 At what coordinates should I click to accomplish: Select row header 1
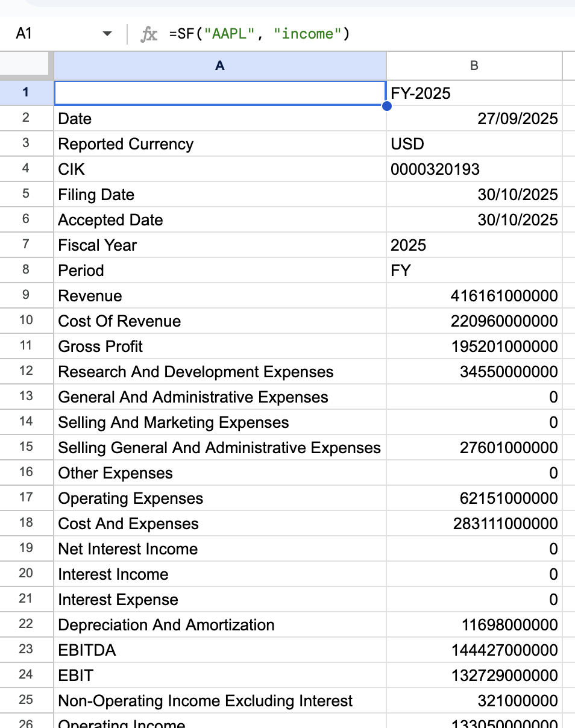click(x=25, y=92)
